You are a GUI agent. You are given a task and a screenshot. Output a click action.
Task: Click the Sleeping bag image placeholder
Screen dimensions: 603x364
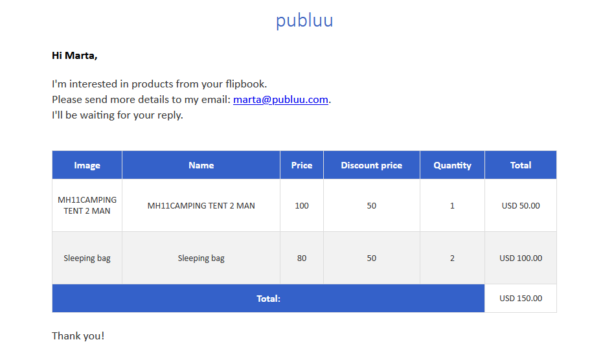87,258
